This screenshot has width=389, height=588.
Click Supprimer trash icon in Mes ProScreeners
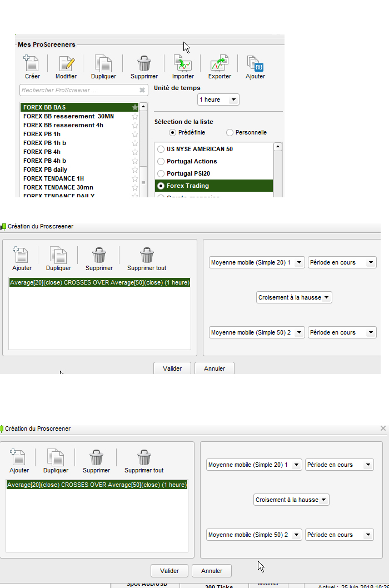(x=144, y=63)
